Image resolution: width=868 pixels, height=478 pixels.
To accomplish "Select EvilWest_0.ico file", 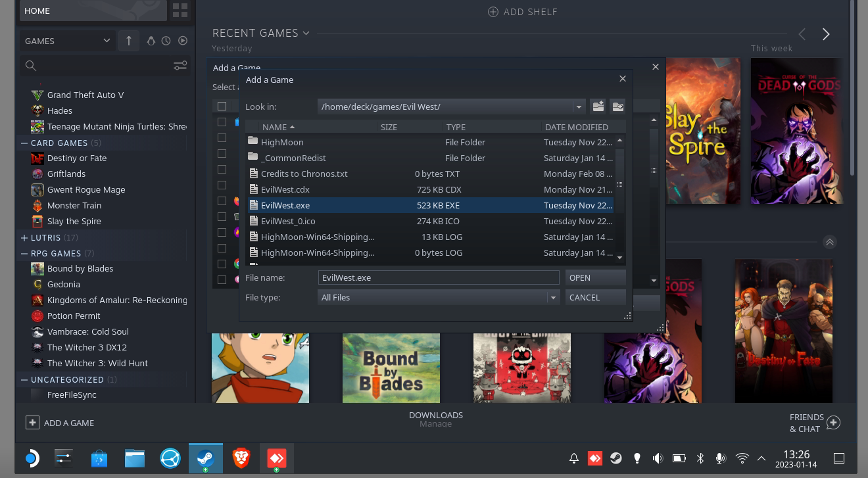I will click(430, 221).
